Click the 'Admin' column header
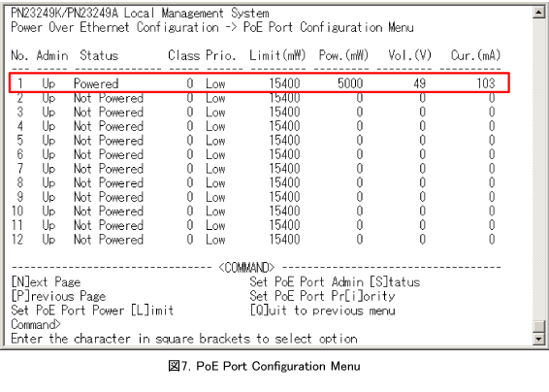This screenshot has height=392, width=549. 52,55
